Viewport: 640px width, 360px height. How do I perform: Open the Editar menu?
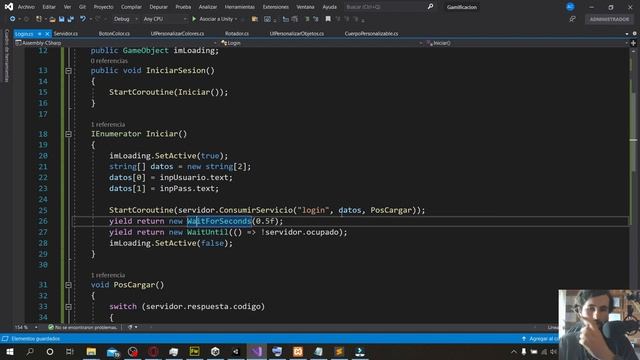tap(49, 7)
